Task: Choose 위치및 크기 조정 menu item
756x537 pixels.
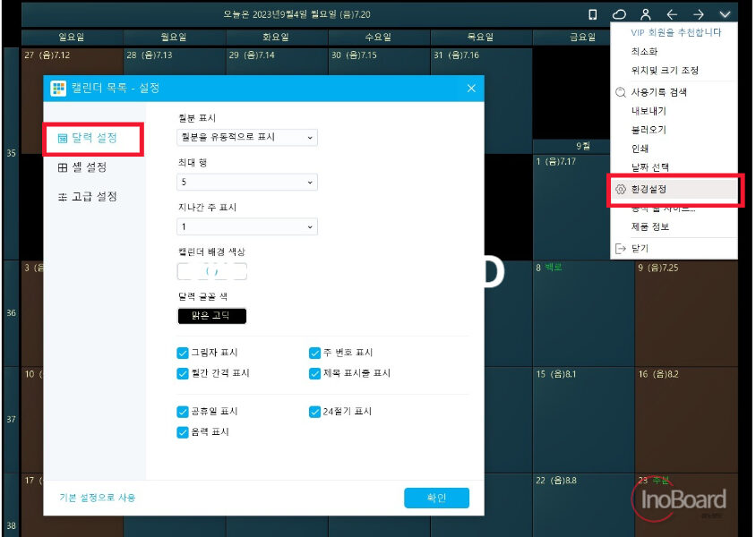Action: (x=665, y=71)
